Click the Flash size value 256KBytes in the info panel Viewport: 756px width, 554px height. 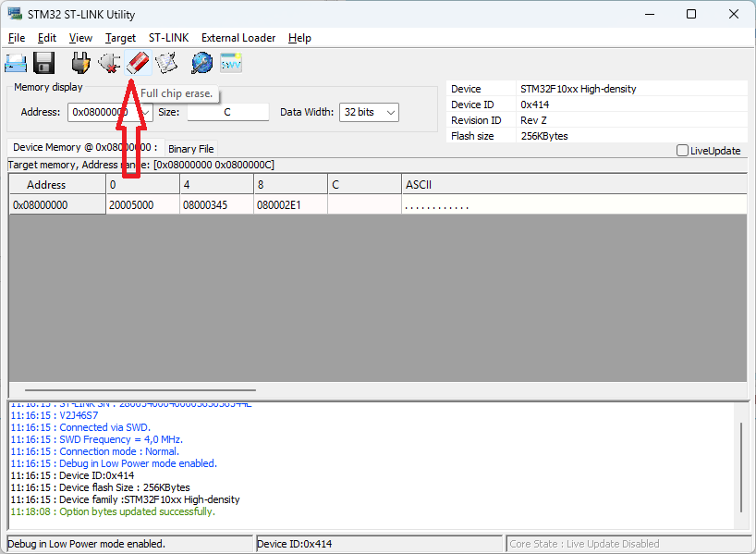[543, 136]
